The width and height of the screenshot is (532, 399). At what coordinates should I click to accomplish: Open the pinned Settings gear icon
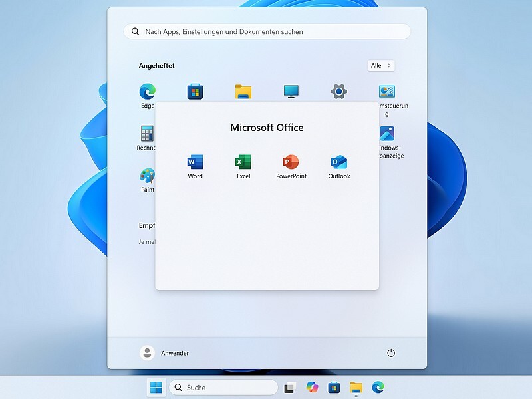coord(339,92)
